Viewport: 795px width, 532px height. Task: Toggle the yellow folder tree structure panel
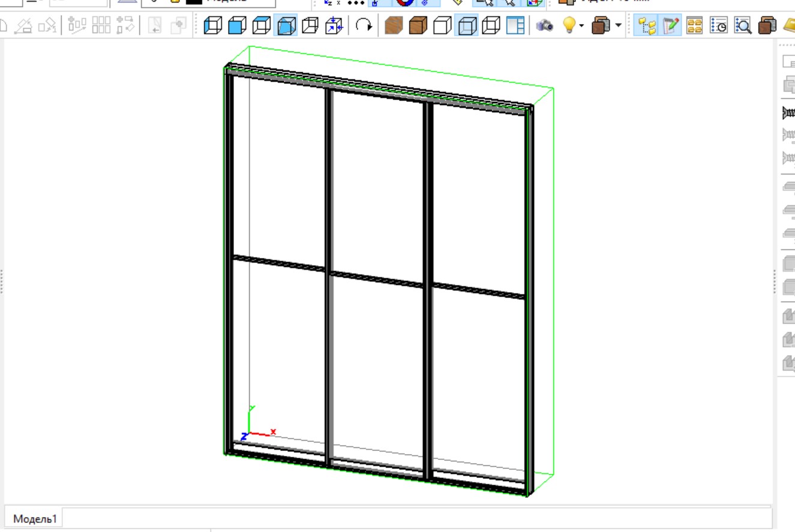pyautogui.click(x=647, y=26)
